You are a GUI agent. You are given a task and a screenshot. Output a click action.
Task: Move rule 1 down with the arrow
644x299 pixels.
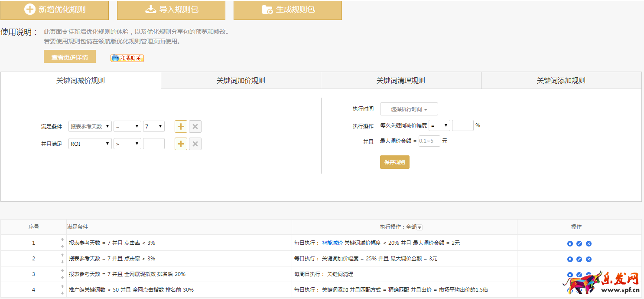62,246
